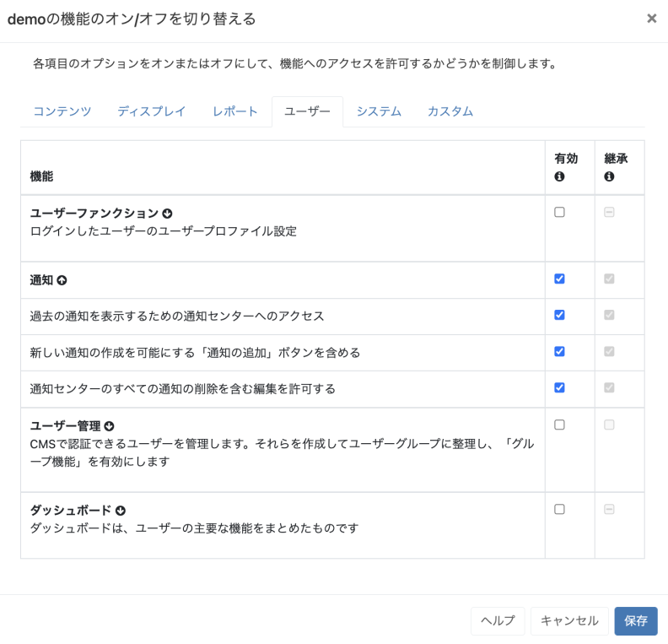The width and height of the screenshot is (668, 644).
Task: Save changes with the 保存 button
Action: (x=636, y=621)
